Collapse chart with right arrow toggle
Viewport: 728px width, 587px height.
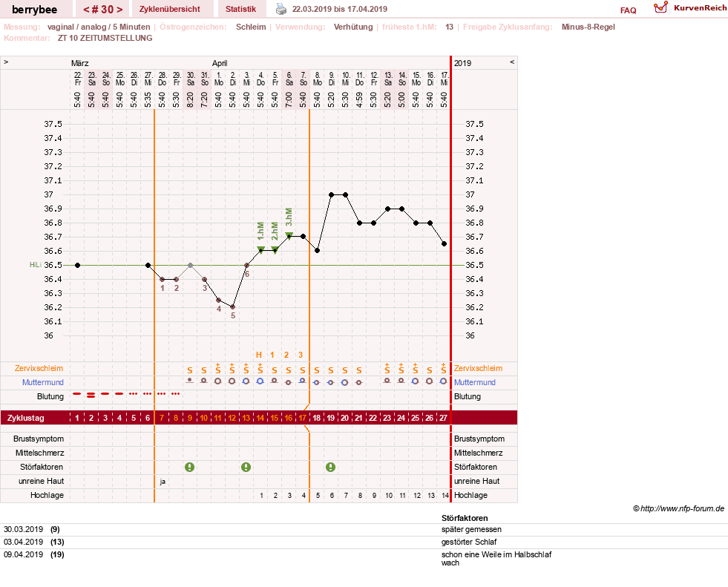(512, 62)
